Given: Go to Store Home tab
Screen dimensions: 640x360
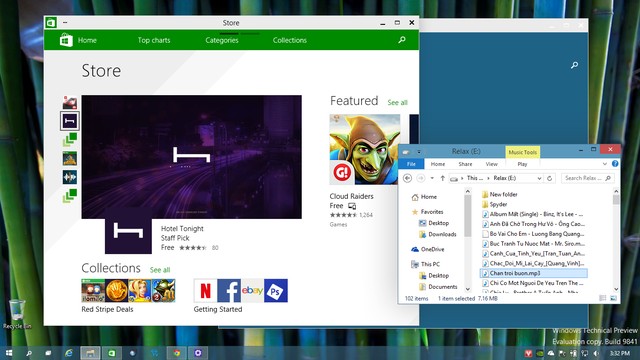Looking at the screenshot, I should pos(87,40).
